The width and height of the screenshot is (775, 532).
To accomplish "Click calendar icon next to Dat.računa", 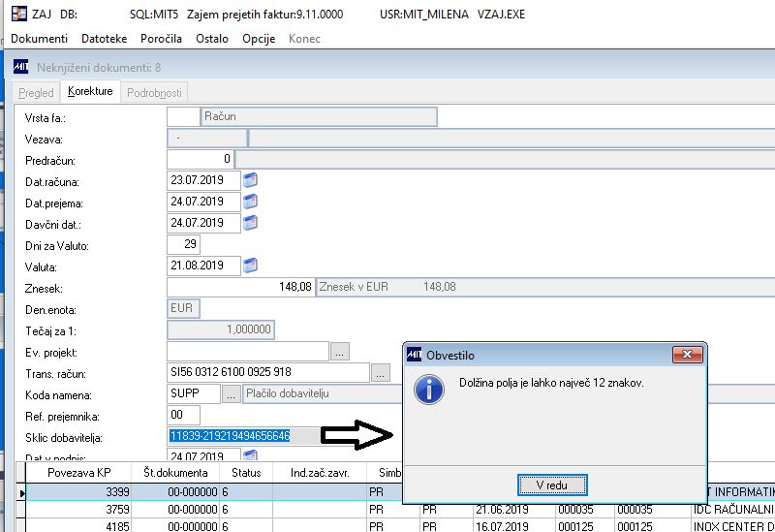I will pyautogui.click(x=250, y=180).
